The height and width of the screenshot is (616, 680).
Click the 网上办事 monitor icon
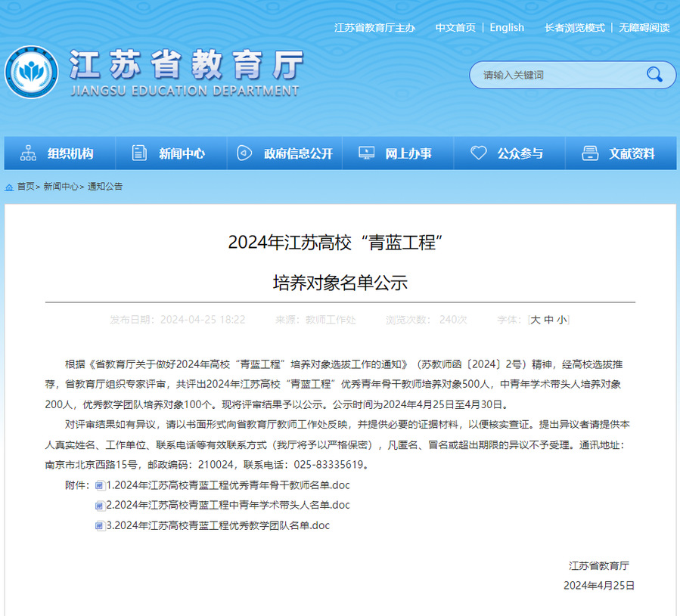(366, 153)
